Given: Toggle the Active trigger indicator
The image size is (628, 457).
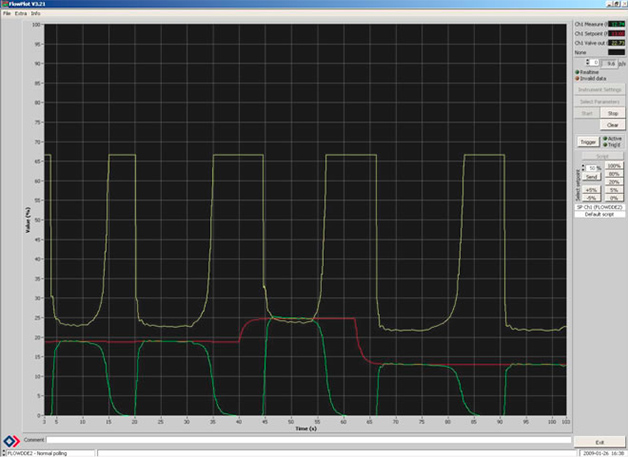Looking at the screenshot, I should [606, 138].
